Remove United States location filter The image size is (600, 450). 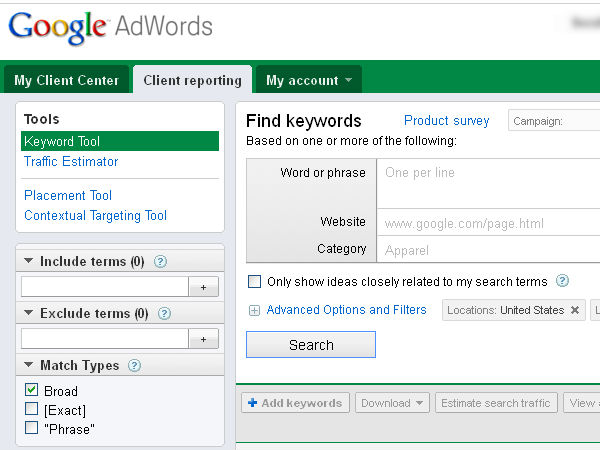575,310
